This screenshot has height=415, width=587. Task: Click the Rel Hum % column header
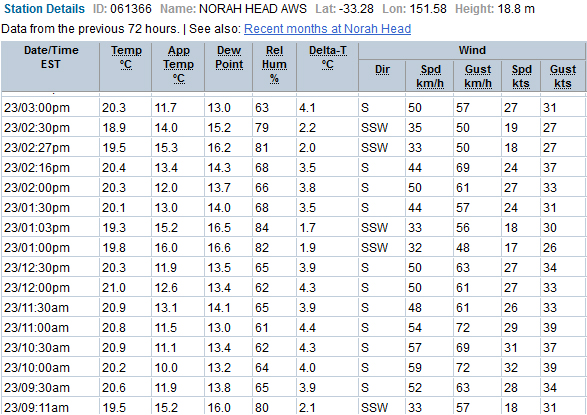[x=274, y=64]
